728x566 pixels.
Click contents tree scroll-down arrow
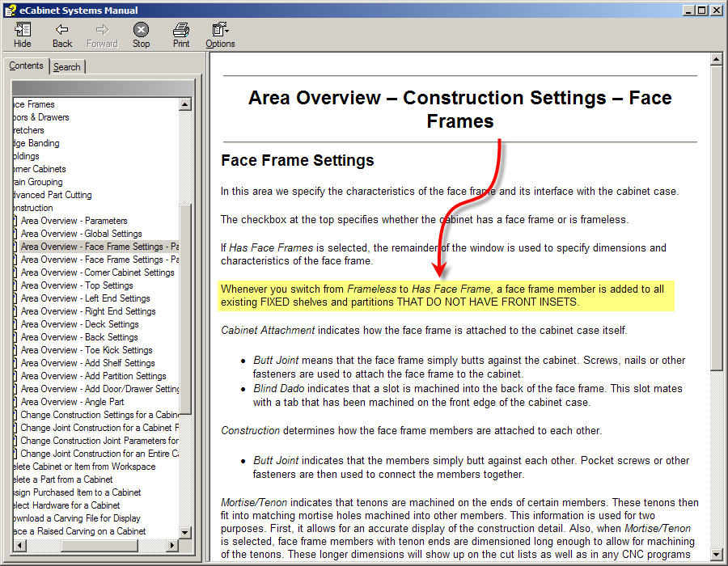(x=185, y=533)
